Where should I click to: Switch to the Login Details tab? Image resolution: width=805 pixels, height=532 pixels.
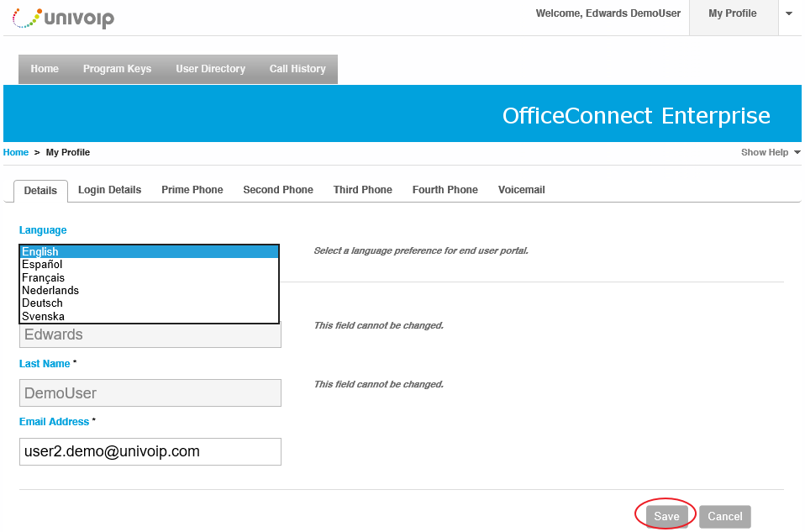tap(109, 190)
